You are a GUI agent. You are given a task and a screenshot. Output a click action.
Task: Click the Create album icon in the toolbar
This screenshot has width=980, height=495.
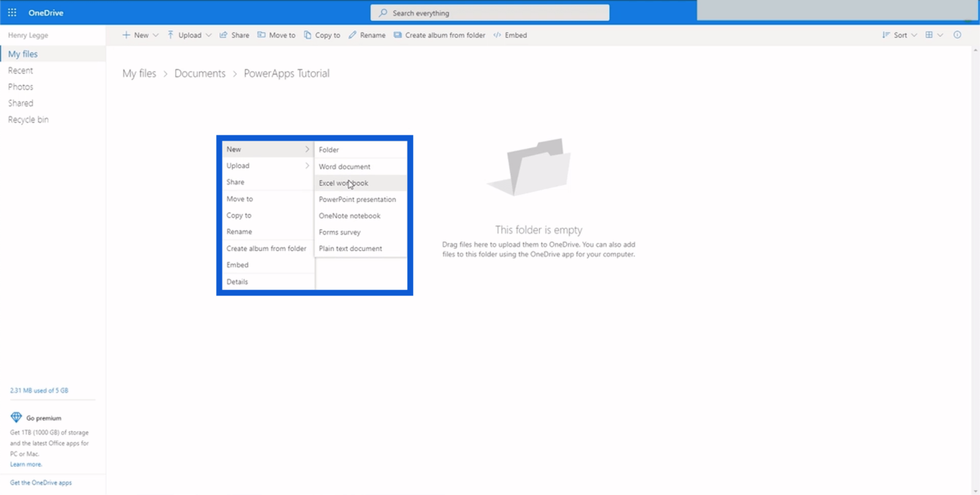(397, 35)
